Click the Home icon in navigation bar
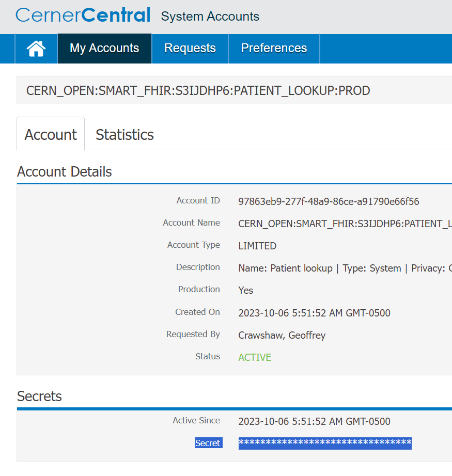The width and height of the screenshot is (452, 476). click(36, 49)
